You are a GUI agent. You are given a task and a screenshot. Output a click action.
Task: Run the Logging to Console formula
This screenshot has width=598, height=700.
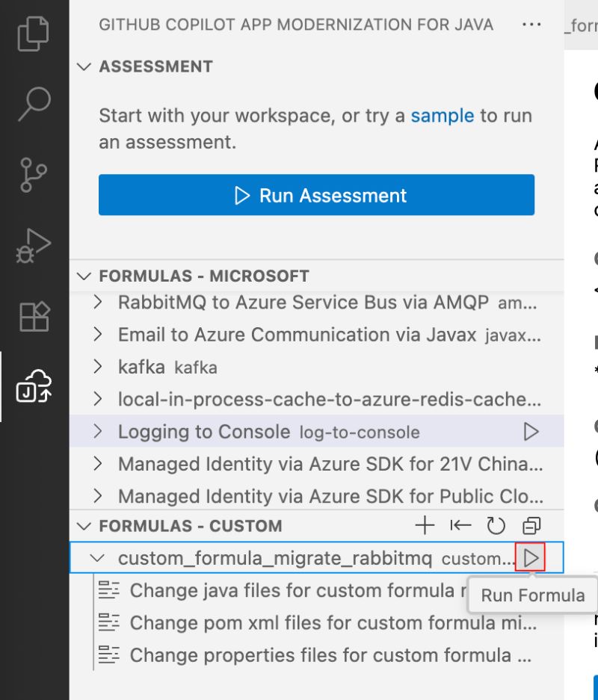click(531, 432)
